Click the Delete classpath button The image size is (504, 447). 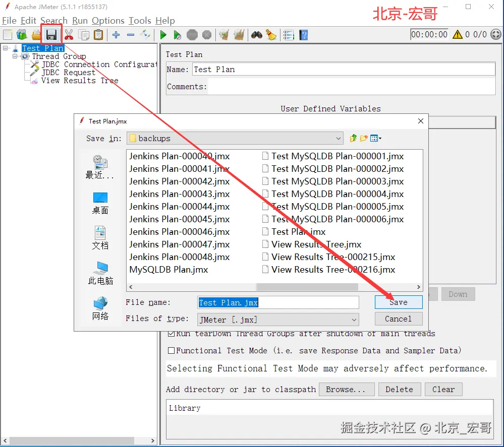pyautogui.click(x=399, y=389)
